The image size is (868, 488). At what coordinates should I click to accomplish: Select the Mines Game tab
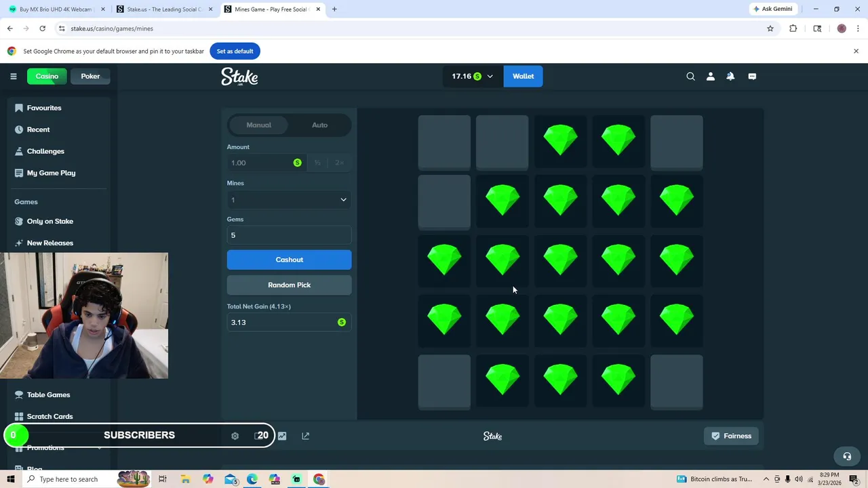[272, 9]
